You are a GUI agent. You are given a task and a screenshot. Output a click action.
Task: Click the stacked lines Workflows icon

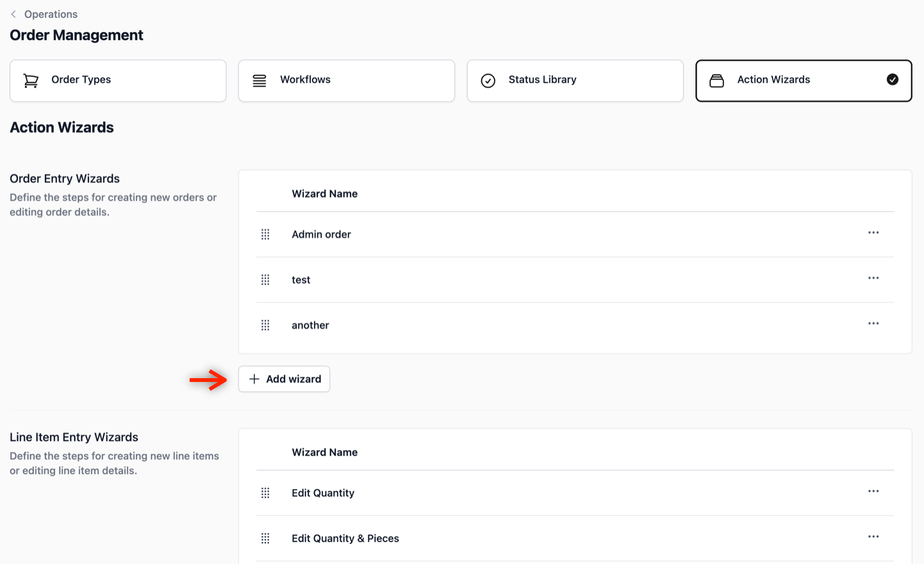point(260,81)
